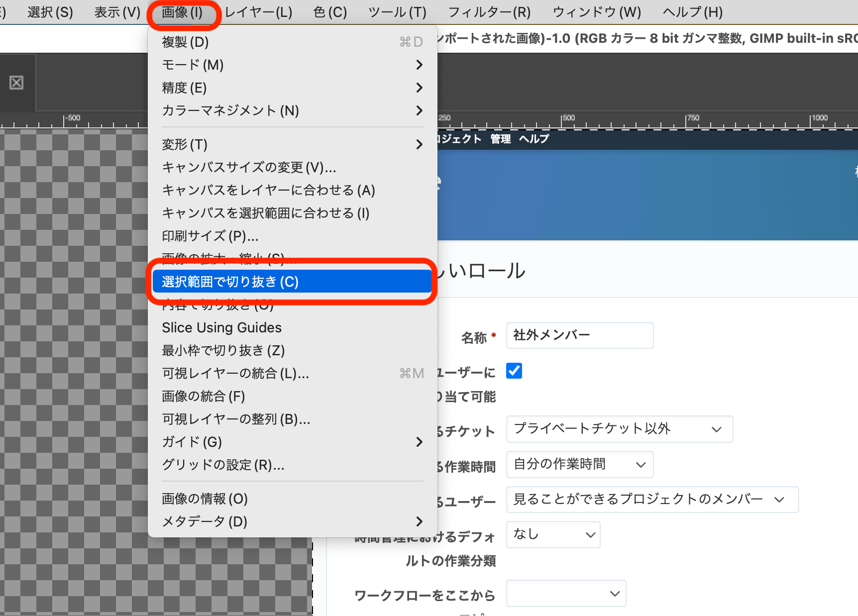
Task: Open the 自分の作業時間 dropdown
Action: [579, 464]
